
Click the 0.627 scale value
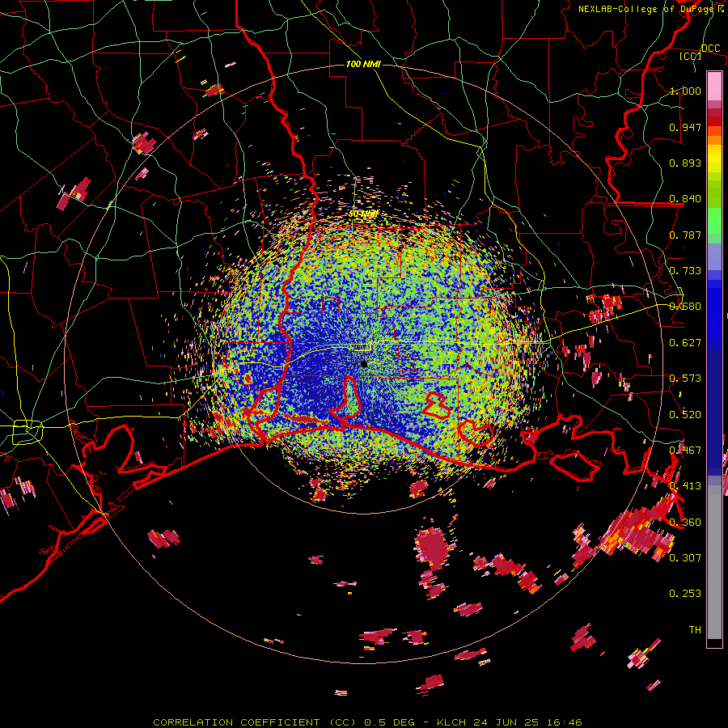(685, 343)
